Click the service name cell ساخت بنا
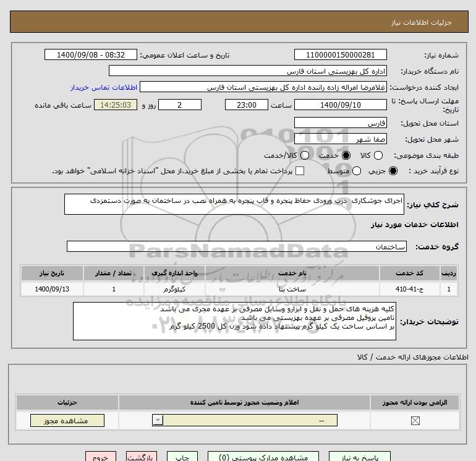Image resolution: width=476 pixels, height=461 pixels. tap(292, 289)
